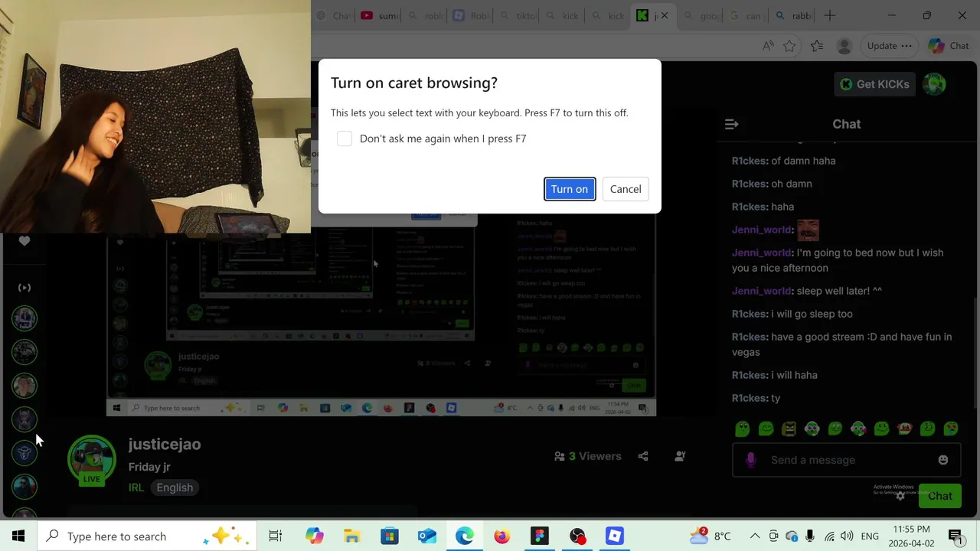This screenshot has height=551, width=980.
Task: Open emoji picker in the message box
Action: pos(943,460)
